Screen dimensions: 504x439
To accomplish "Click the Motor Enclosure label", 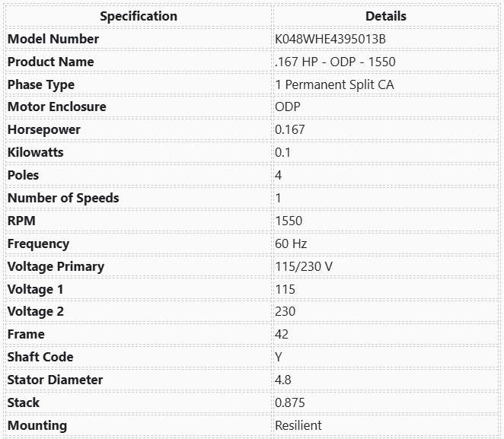I will pyautogui.click(x=57, y=107).
